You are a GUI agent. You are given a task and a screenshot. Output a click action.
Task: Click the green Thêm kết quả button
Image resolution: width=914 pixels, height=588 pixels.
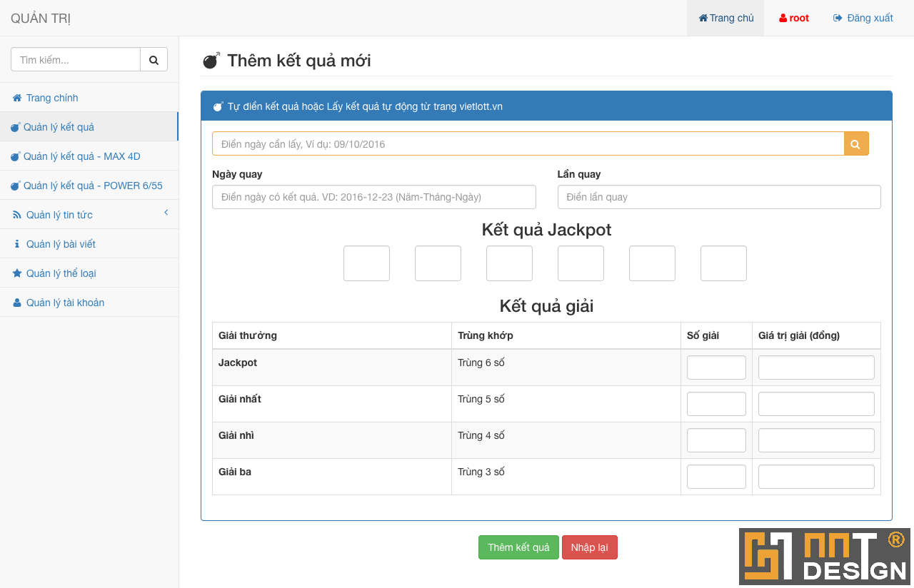(x=518, y=547)
